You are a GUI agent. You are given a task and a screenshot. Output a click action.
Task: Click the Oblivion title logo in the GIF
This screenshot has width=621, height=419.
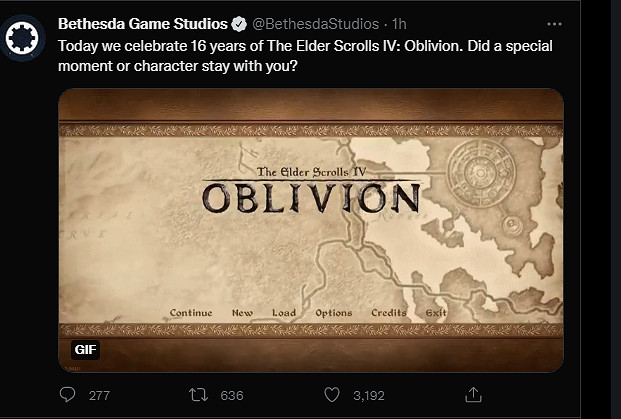(309, 190)
